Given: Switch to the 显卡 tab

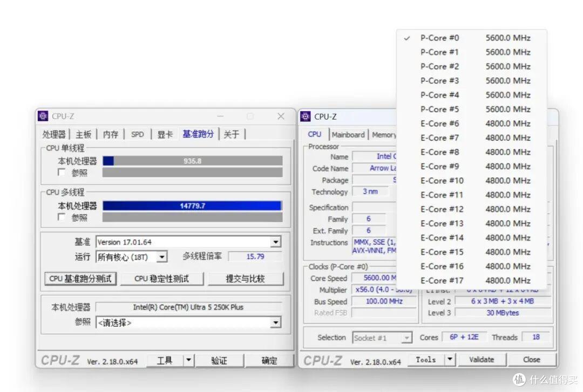Looking at the screenshot, I should [165, 134].
